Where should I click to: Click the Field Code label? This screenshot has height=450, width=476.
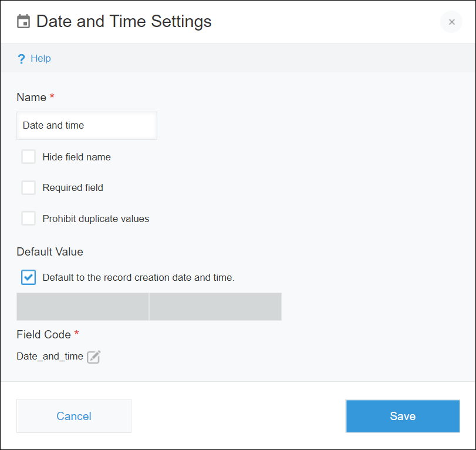[43, 334]
